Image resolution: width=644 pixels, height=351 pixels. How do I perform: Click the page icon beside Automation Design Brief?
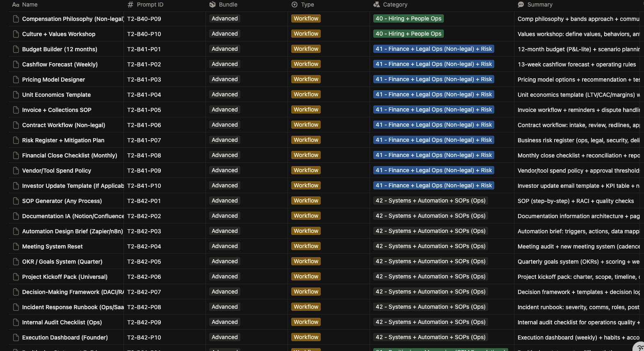(x=16, y=231)
